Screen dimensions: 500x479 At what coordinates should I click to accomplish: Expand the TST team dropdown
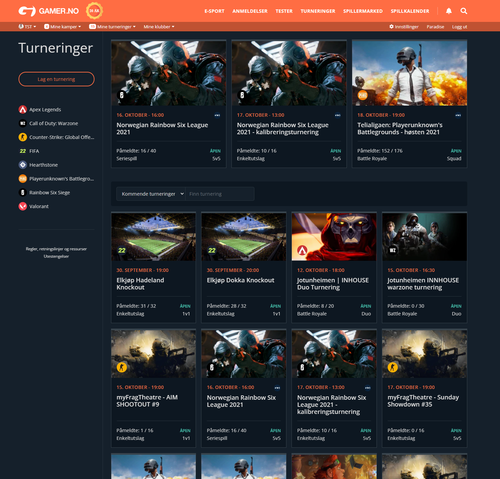click(x=27, y=26)
